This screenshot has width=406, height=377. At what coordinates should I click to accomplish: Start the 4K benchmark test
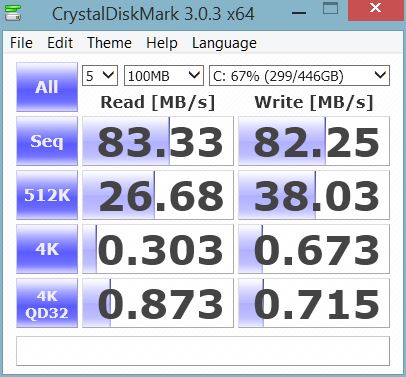pos(47,249)
